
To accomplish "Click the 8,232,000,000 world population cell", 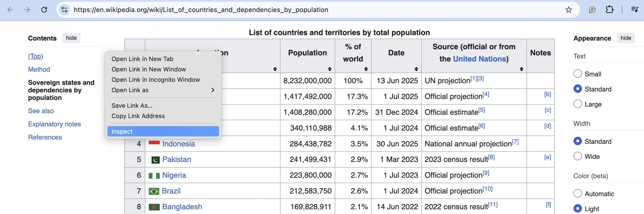I will click(x=307, y=81).
